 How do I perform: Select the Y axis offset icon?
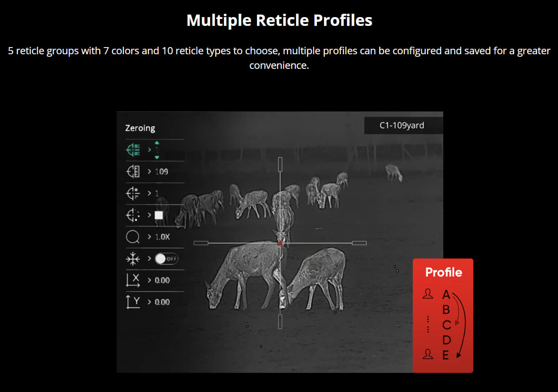tap(133, 302)
